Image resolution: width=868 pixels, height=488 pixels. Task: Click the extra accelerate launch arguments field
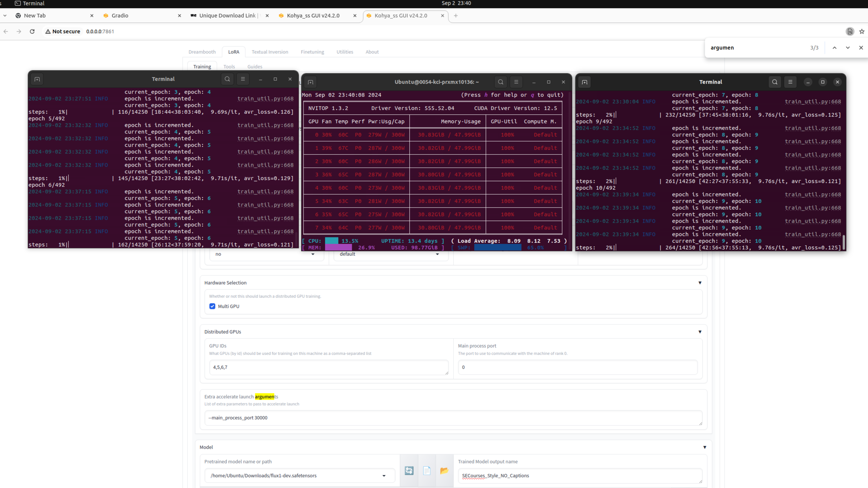click(453, 417)
